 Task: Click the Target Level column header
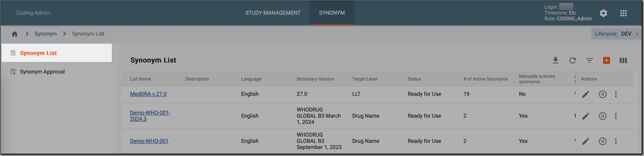click(365, 79)
